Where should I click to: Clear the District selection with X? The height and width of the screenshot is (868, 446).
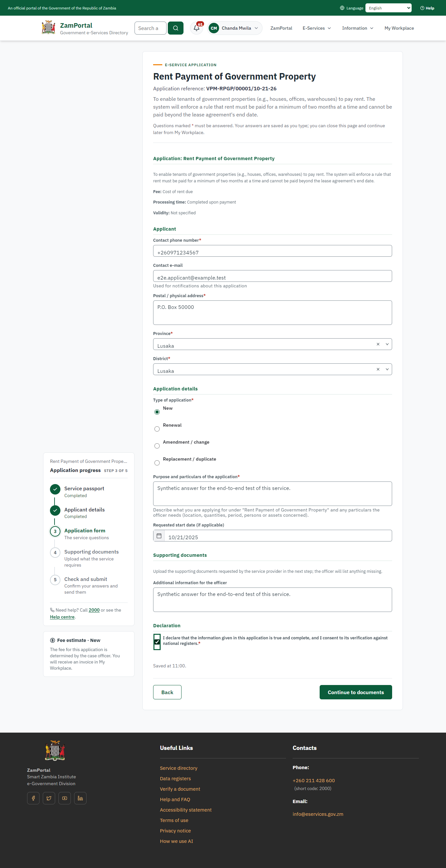pyautogui.click(x=378, y=369)
